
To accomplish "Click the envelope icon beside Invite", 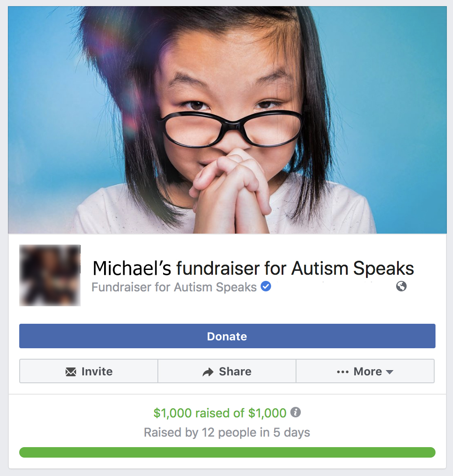I will coord(71,371).
